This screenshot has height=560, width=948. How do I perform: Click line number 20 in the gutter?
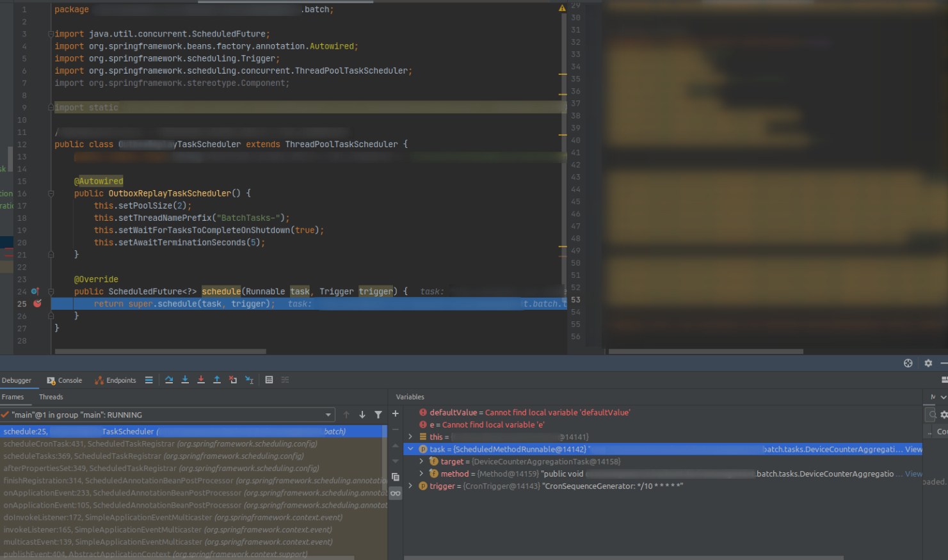[22, 243]
